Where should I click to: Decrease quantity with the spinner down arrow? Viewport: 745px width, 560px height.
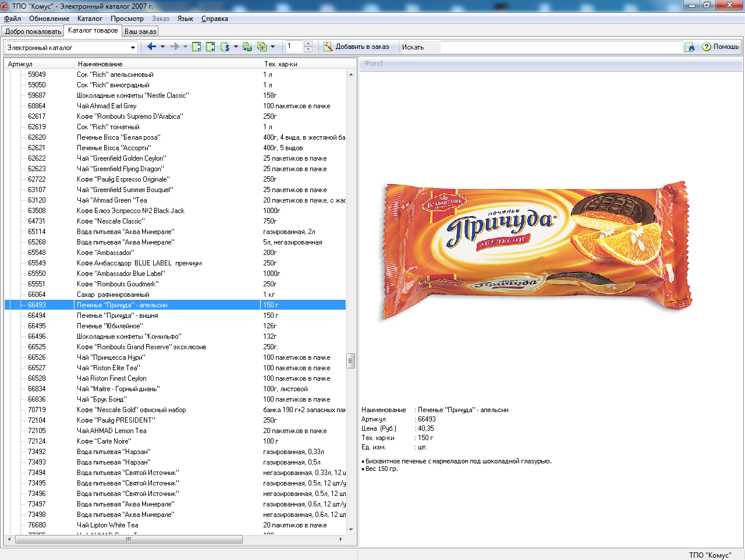308,49
